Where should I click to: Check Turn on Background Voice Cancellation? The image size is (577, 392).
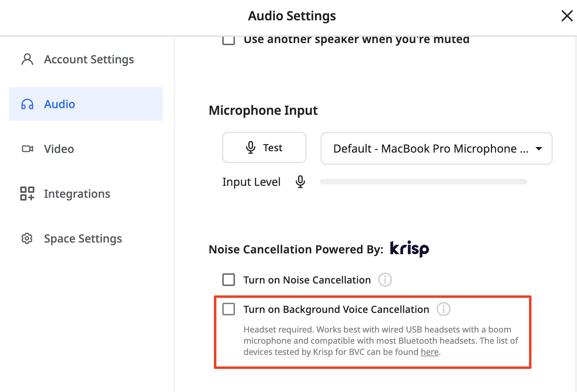coord(229,309)
